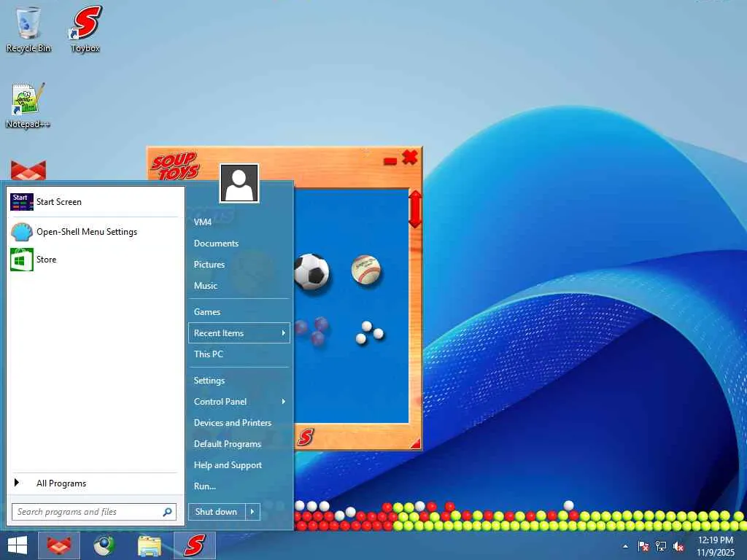
Task: Click the user account picture
Action: [239, 183]
